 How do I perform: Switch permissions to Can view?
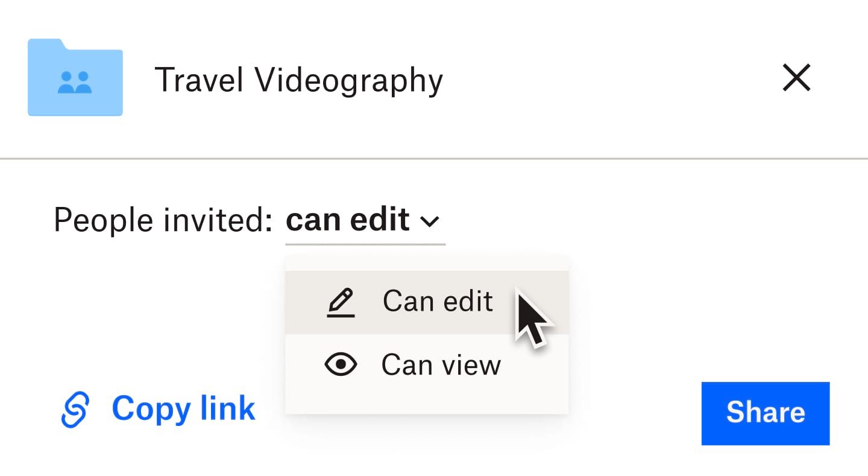tap(441, 364)
